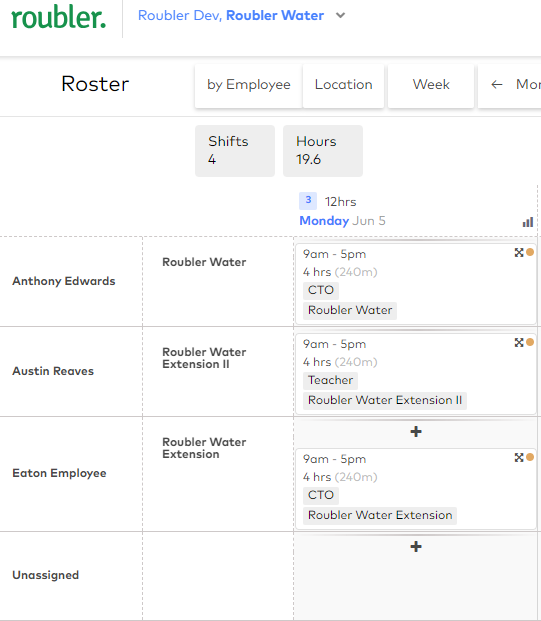541x621 pixels.
Task: Open Eaton Employee's 9am - 5pm shift time
Action: click(335, 459)
